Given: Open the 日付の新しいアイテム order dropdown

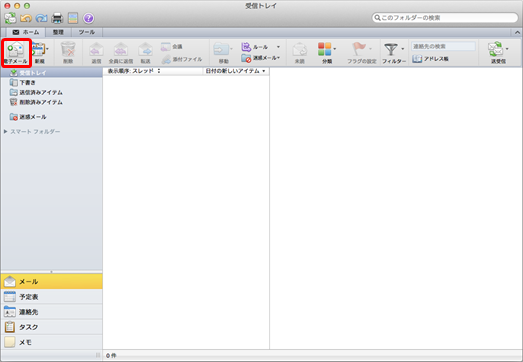Looking at the screenshot, I should tap(235, 71).
